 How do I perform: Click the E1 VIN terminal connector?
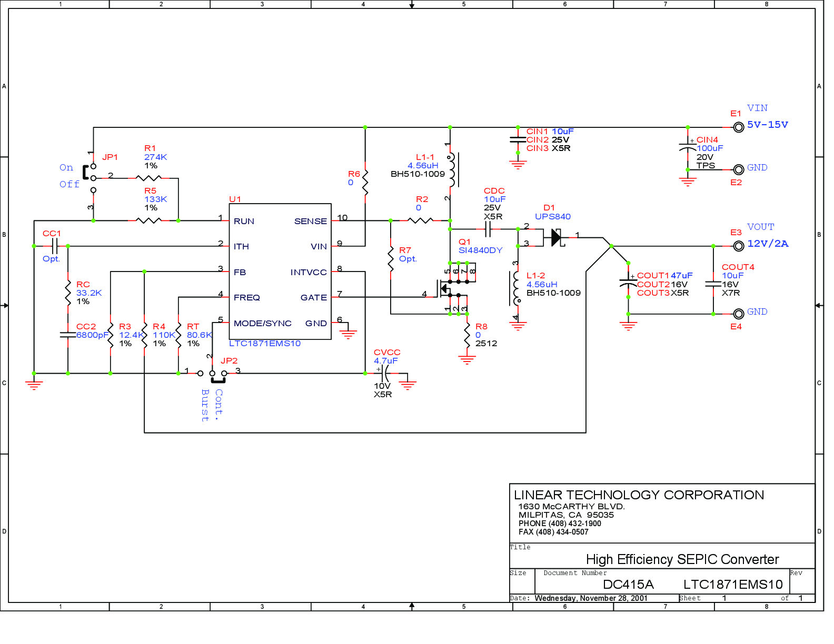click(x=739, y=127)
